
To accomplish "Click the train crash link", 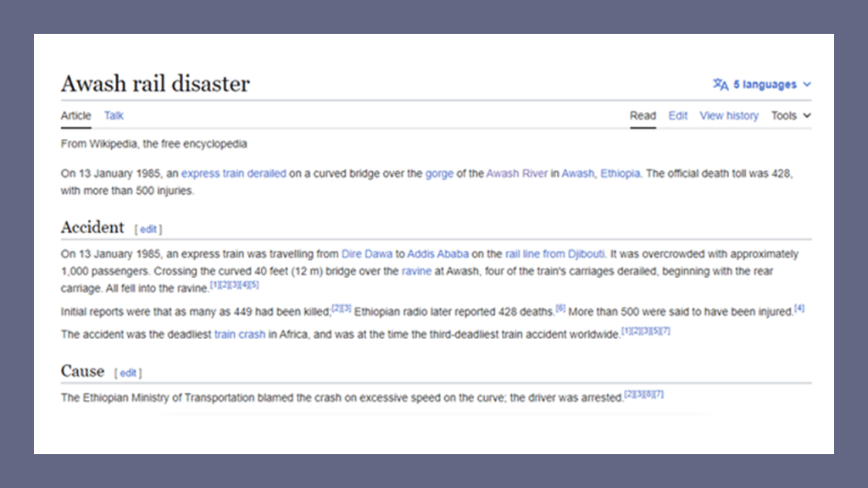I will tap(239, 335).
